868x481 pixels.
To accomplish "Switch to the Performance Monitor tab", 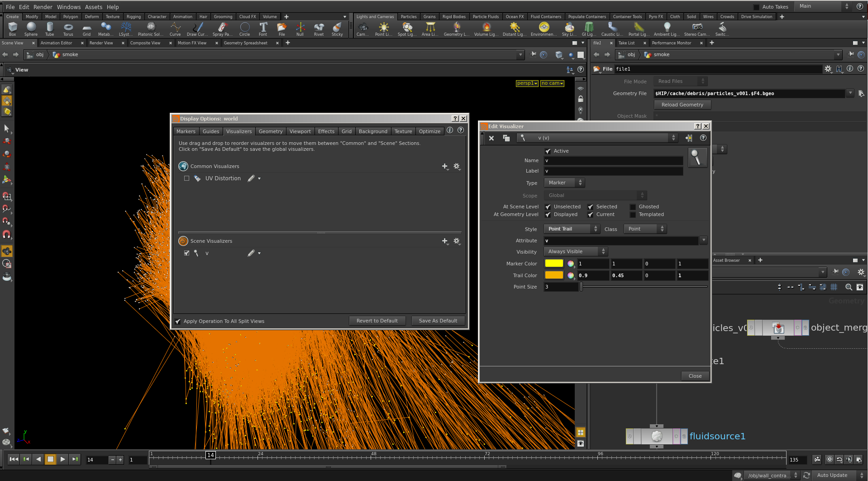I will click(672, 43).
